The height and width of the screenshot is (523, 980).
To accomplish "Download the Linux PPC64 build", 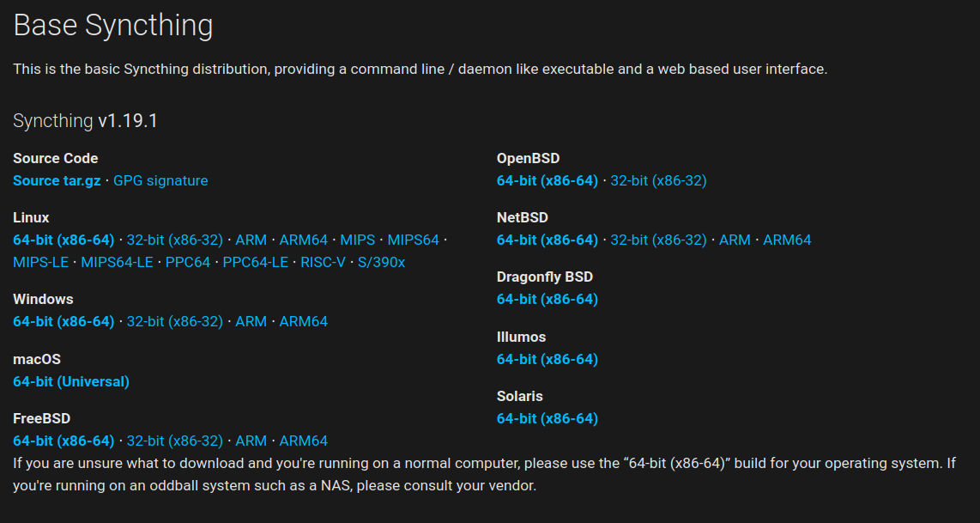I will click(x=188, y=262).
